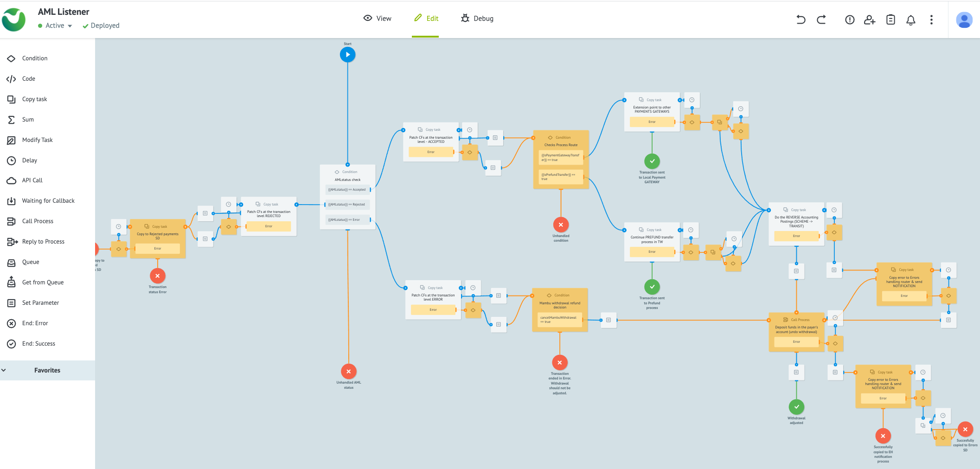This screenshot has width=980, height=469.
Task: Switch to the Debug tab
Action: [x=477, y=18]
